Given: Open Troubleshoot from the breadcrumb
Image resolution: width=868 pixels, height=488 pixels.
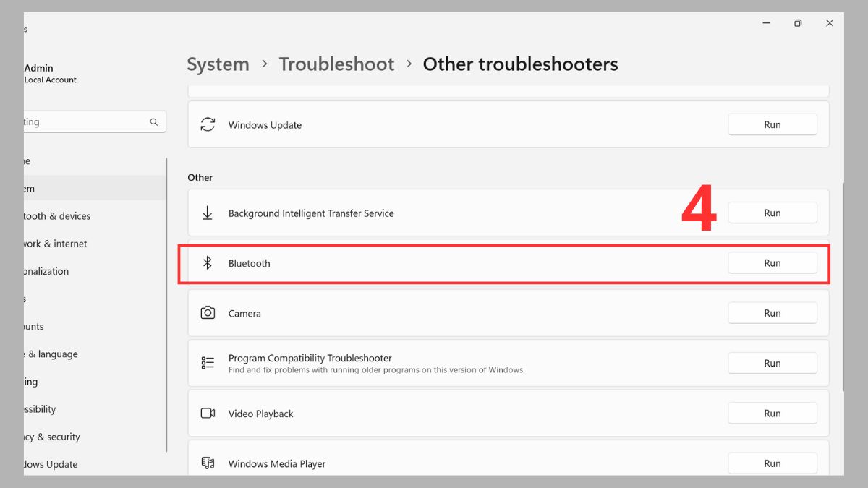Looking at the screenshot, I should (x=336, y=64).
